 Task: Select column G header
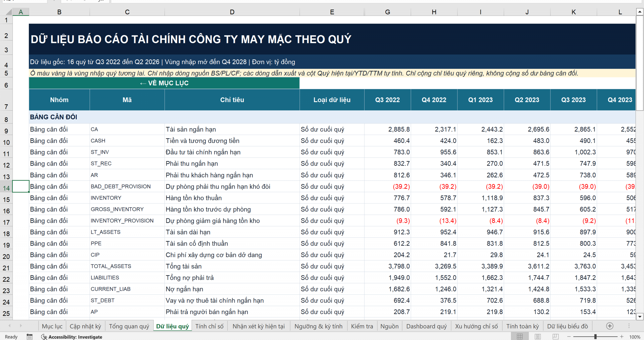[x=387, y=12]
